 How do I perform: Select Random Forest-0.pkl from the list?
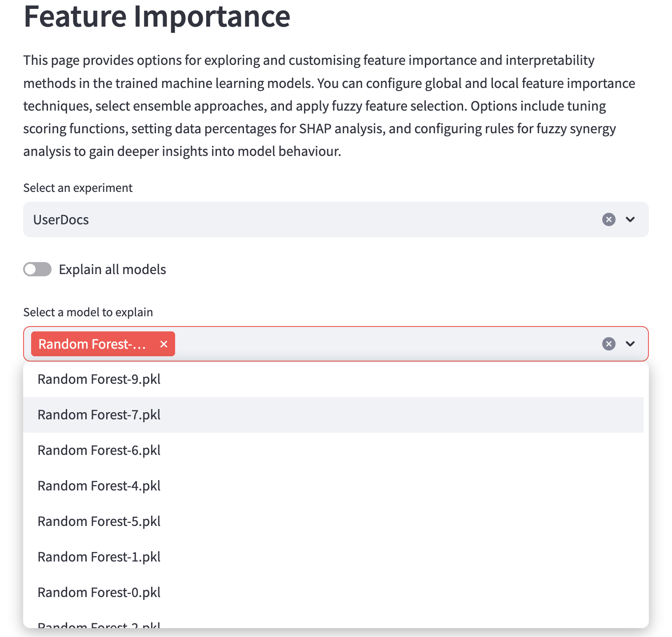(x=99, y=592)
